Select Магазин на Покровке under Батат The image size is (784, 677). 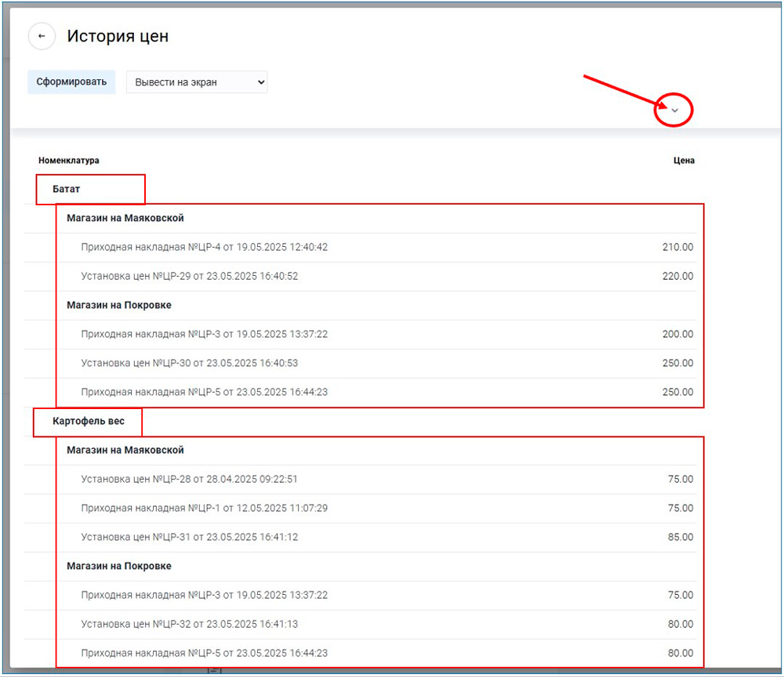click(118, 306)
